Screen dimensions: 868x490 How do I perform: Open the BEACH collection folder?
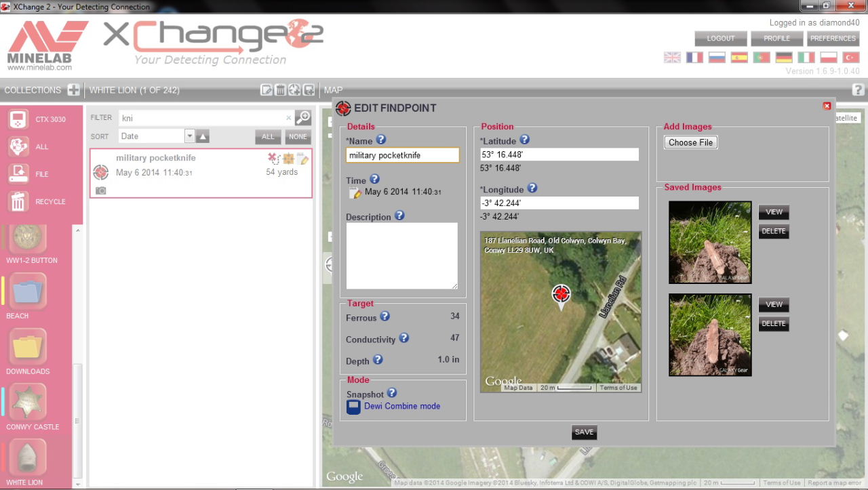point(28,291)
